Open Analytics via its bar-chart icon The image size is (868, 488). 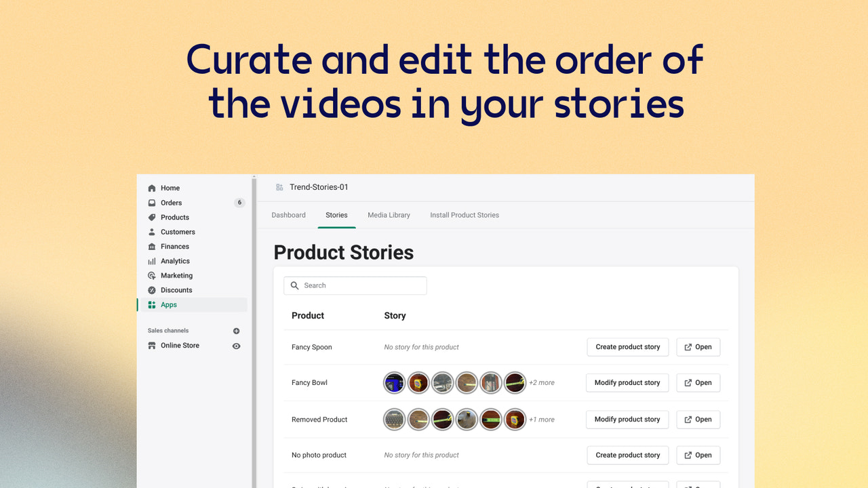(x=153, y=261)
